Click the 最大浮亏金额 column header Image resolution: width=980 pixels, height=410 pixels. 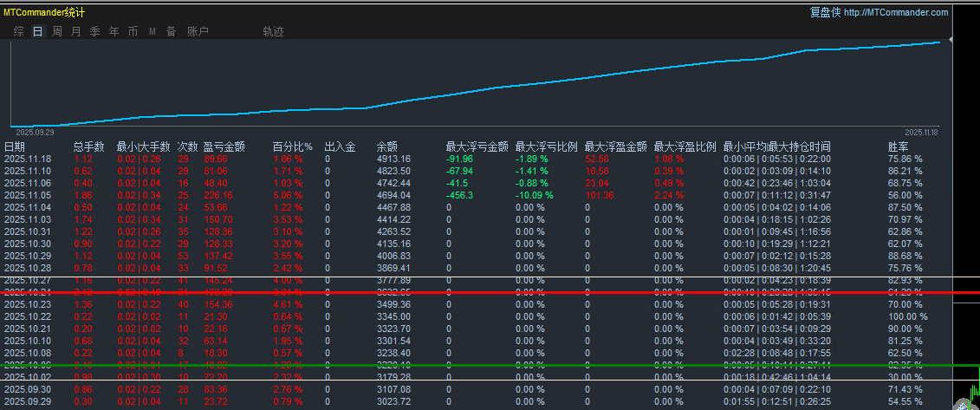pos(477,146)
